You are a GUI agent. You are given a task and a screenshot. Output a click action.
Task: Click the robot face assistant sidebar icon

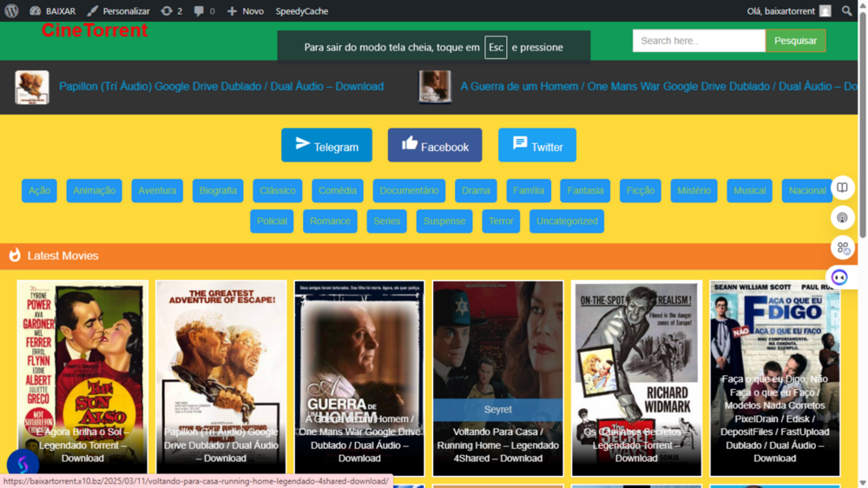[x=839, y=278]
